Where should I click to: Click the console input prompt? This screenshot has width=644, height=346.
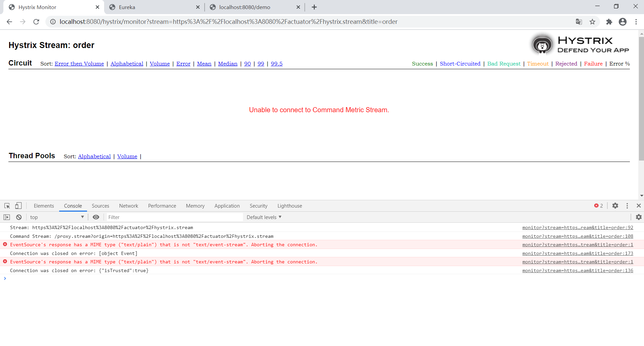[323, 278]
